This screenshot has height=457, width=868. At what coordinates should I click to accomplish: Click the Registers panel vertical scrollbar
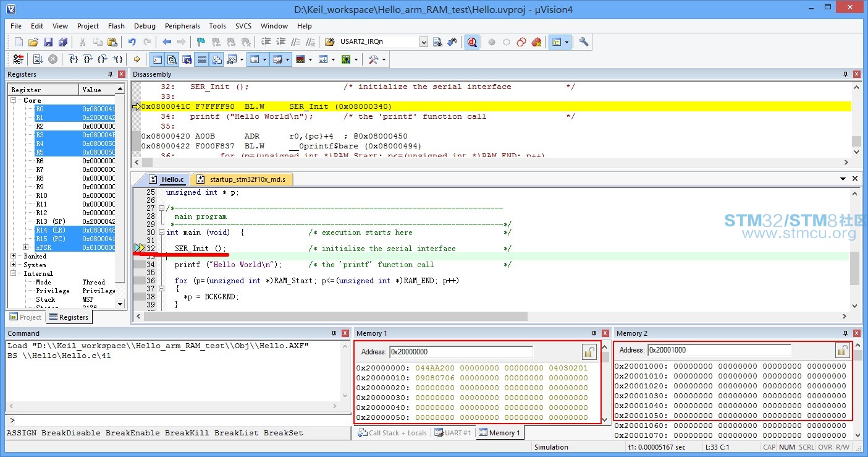(x=120, y=196)
